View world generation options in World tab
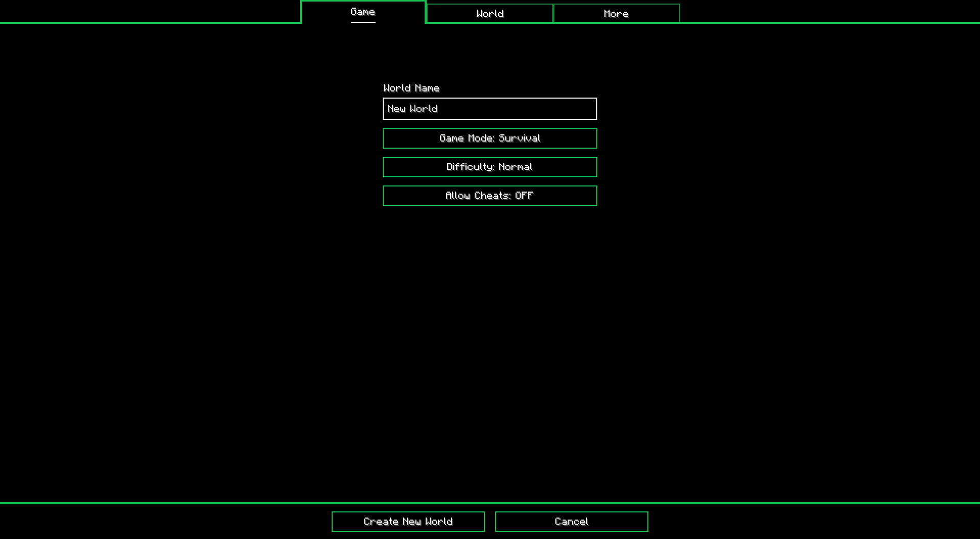This screenshot has height=539, width=980. coord(489,13)
